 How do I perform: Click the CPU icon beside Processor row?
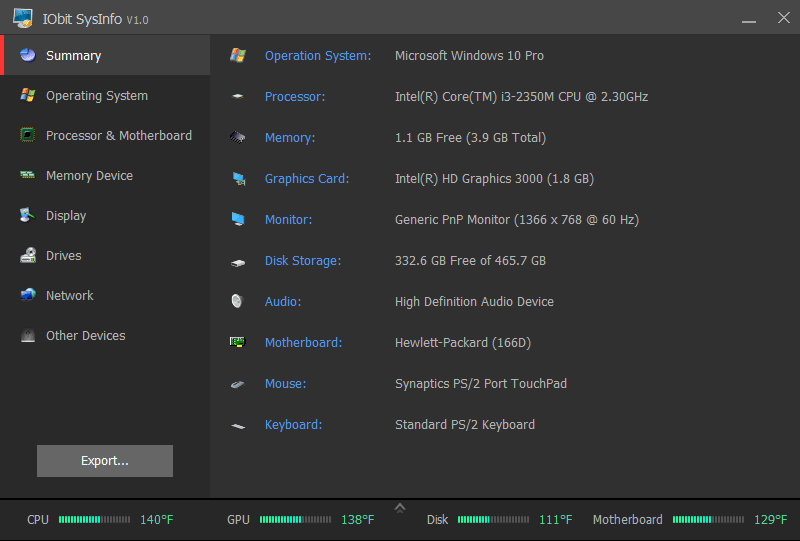pyautogui.click(x=238, y=96)
